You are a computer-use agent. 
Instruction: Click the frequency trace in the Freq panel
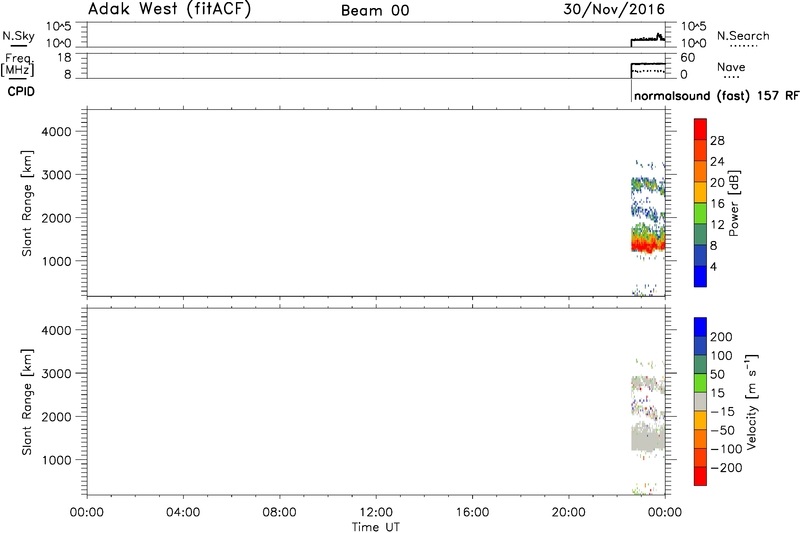coord(648,64)
